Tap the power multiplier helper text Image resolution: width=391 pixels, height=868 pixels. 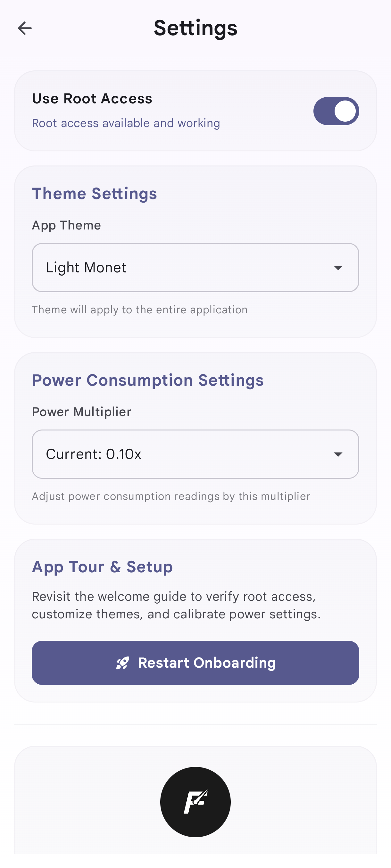(171, 496)
